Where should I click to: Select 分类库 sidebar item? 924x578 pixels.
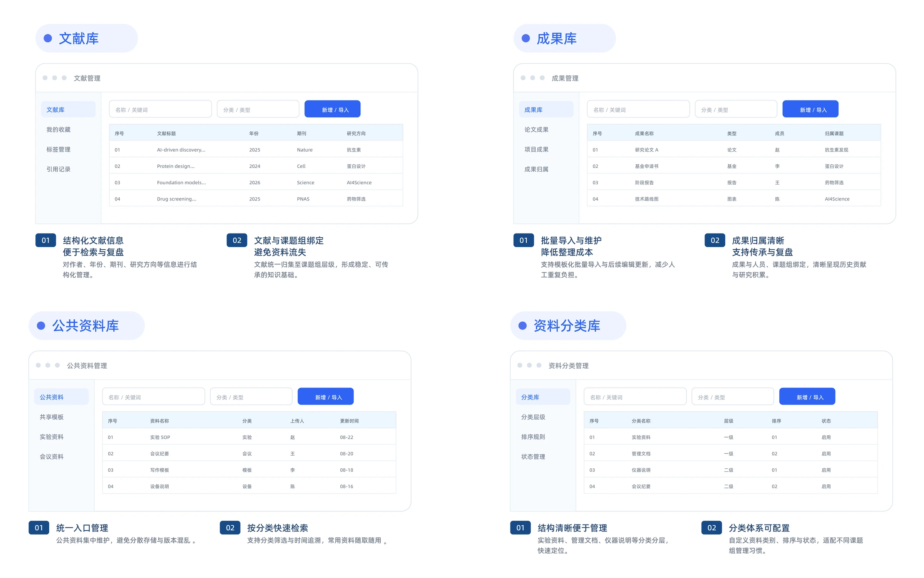543,396
